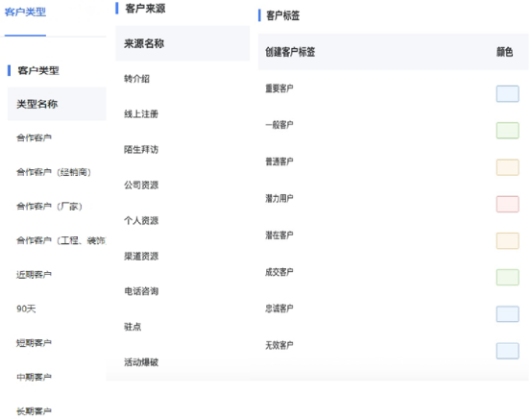Select the 一般客户 tag row
The width and height of the screenshot is (532, 420).
click(x=393, y=125)
